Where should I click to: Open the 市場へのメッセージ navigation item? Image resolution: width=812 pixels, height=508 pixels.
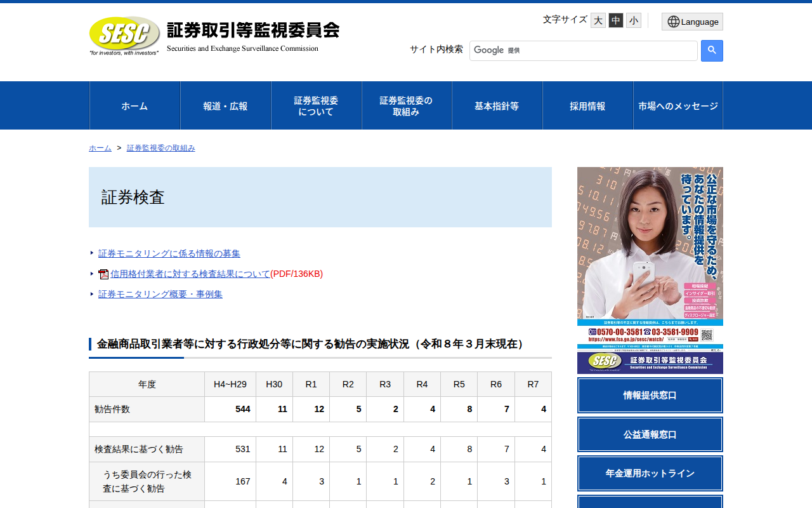pos(678,105)
